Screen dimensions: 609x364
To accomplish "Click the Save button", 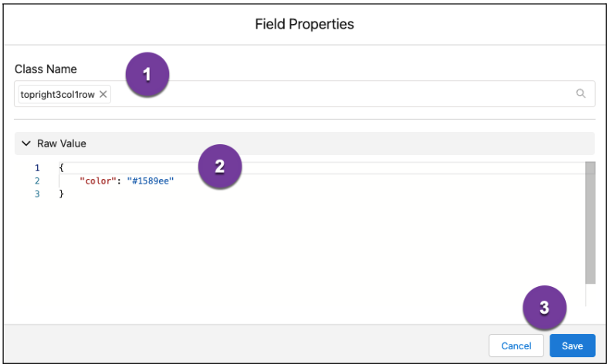I will [x=572, y=345].
